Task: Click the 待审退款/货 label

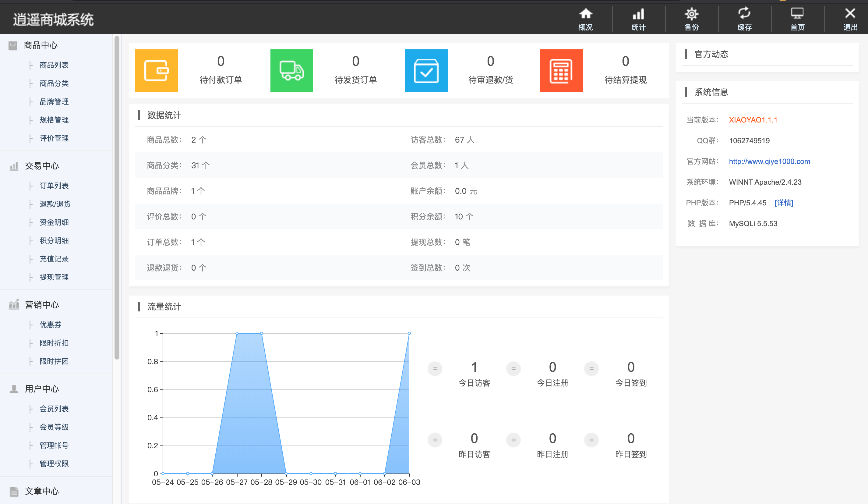Action: click(490, 80)
